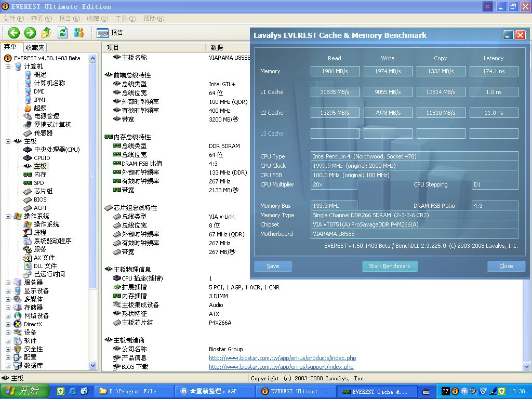Screen dimensions: 532x399
Task: Open the Biostar support BIOS download link
Action: point(281,367)
